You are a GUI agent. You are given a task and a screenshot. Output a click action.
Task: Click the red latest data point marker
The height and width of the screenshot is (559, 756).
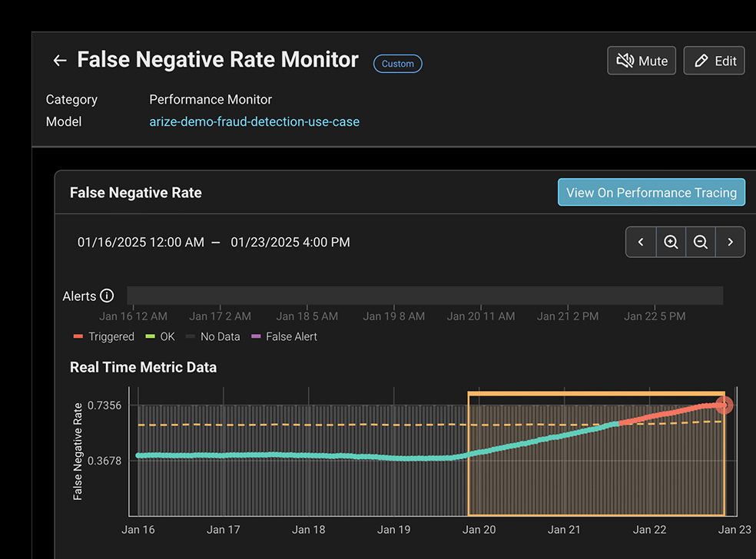[x=724, y=405]
